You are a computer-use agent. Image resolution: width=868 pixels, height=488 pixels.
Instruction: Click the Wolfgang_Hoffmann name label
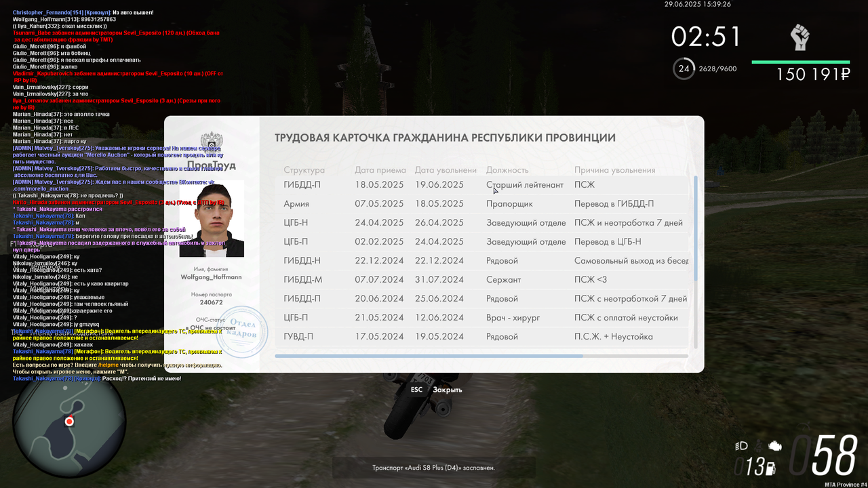(212, 277)
